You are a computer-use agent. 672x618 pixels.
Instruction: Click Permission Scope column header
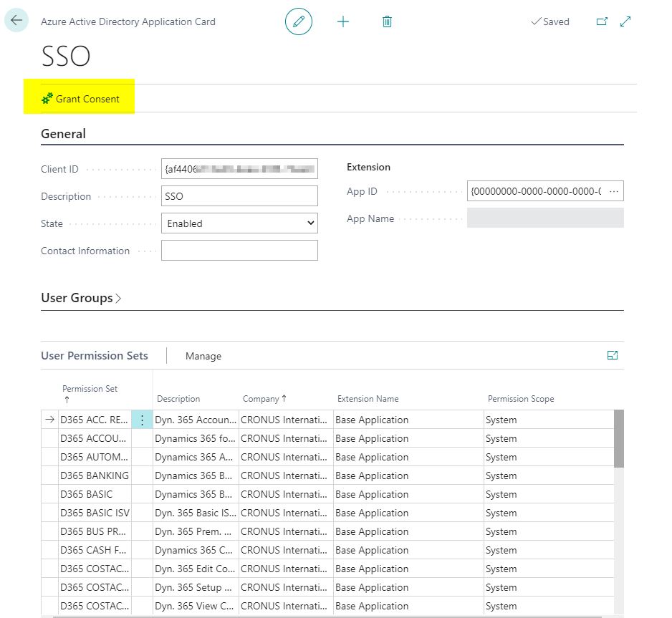click(x=521, y=399)
